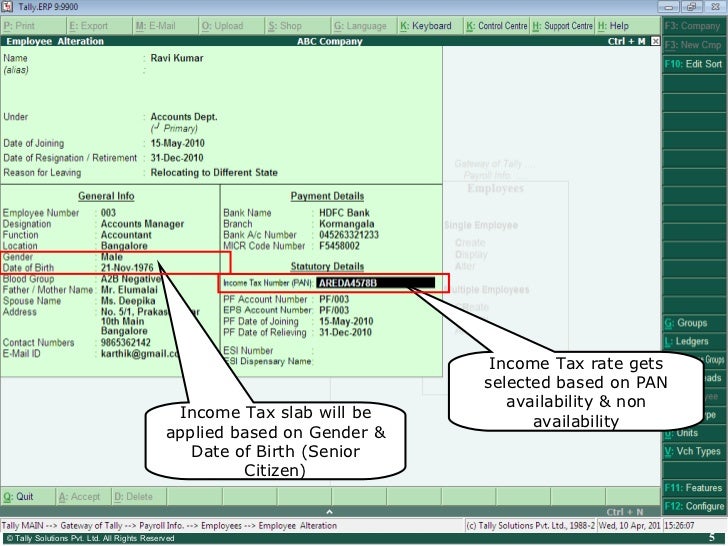Click Father / Mother Name value Mr. Elumalai
Viewport: 728px width, 546px height.
(130, 290)
